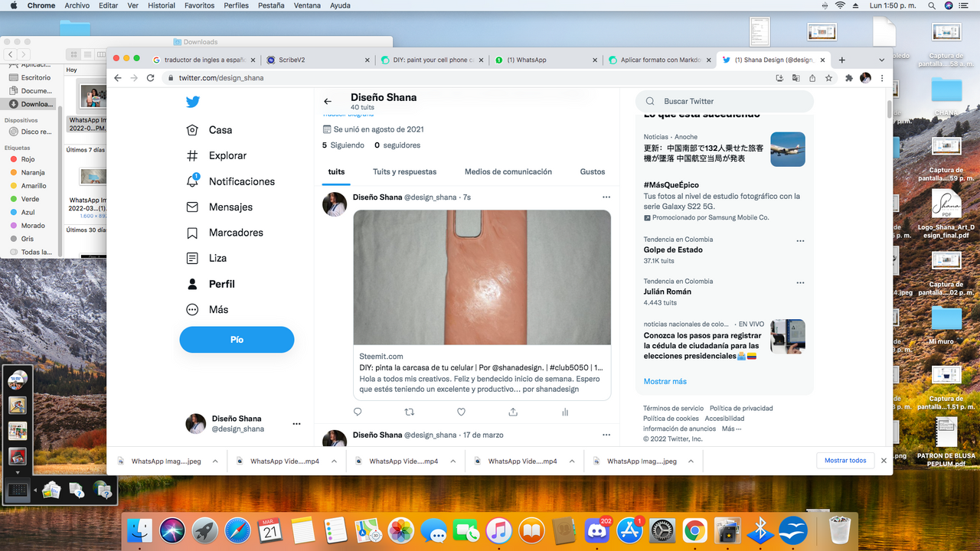The width and height of the screenshot is (980, 551).
Task: Open Favoritos in the menu bar
Action: click(x=199, y=5)
